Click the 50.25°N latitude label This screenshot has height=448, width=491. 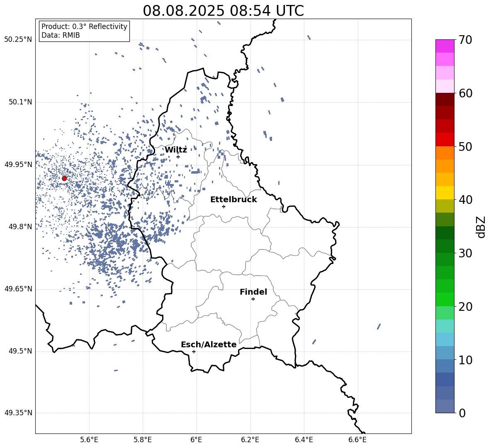tap(18, 40)
